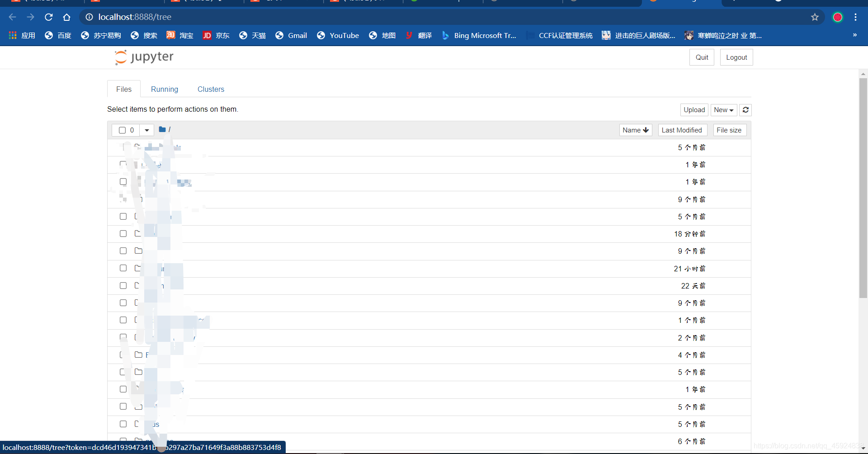
Task: View site information icon in address bar
Action: (90, 17)
